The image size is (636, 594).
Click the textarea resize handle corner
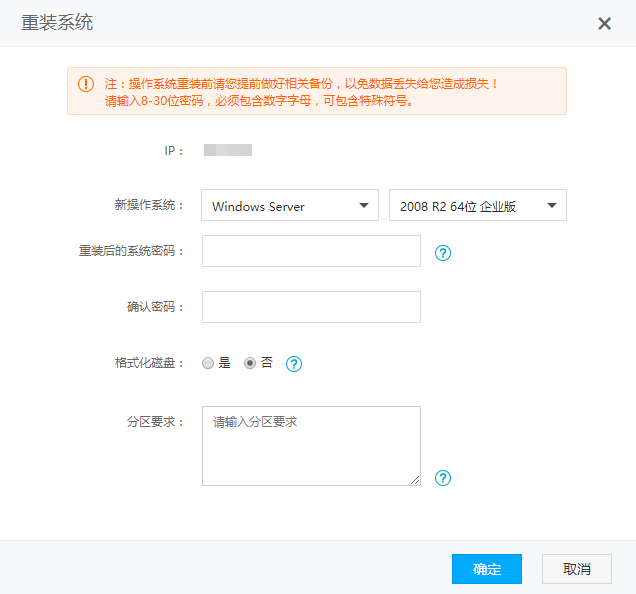pos(415,480)
